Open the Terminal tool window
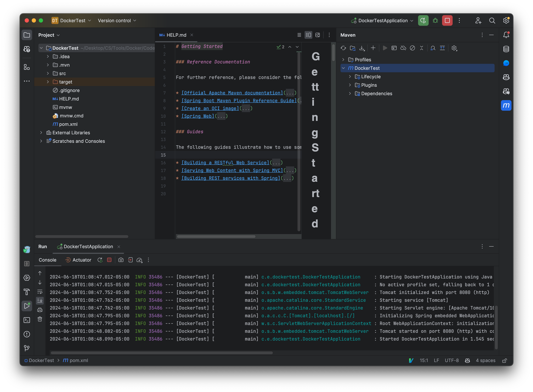 tap(27, 320)
